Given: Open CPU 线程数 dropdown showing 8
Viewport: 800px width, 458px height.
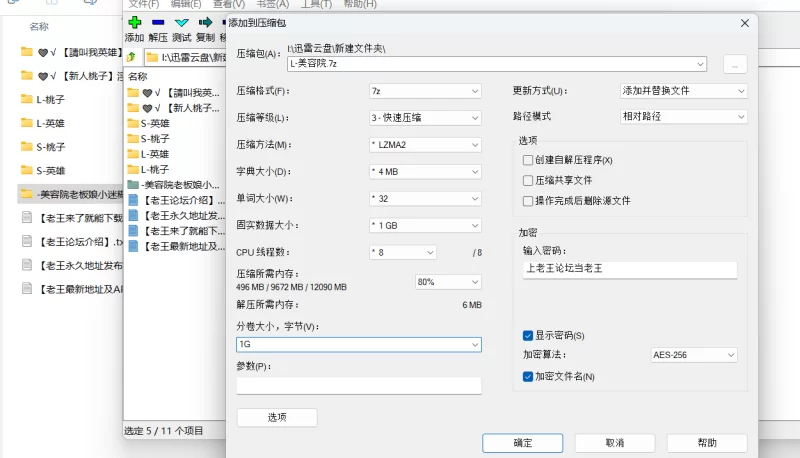Looking at the screenshot, I should [x=403, y=252].
